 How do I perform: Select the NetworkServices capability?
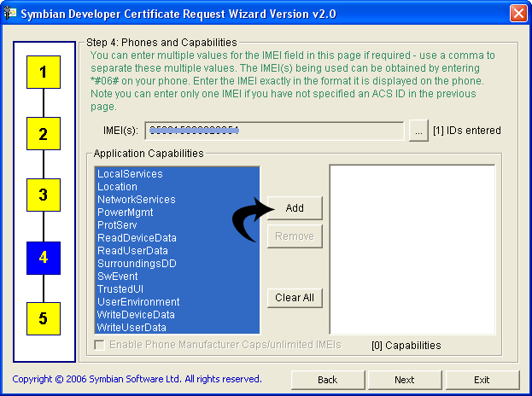(178, 200)
